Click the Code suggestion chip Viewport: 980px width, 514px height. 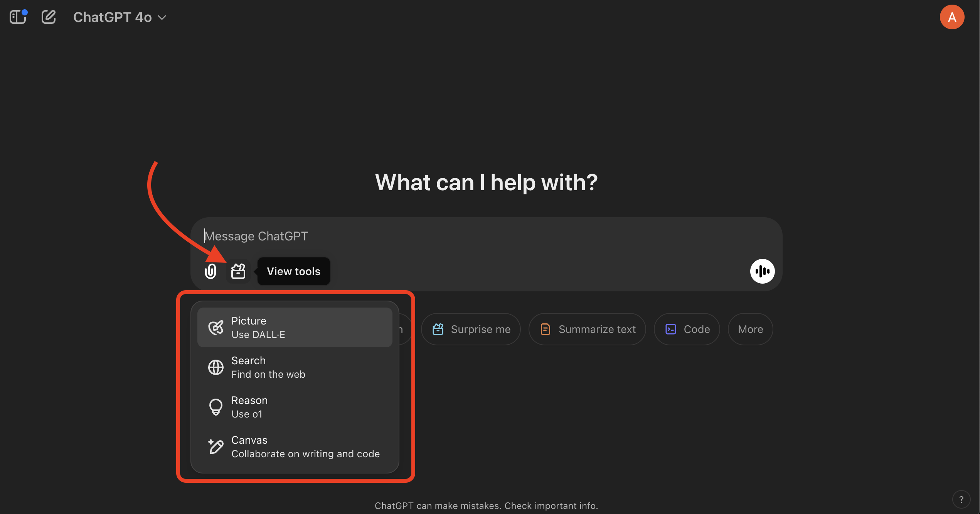coord(687,329)
